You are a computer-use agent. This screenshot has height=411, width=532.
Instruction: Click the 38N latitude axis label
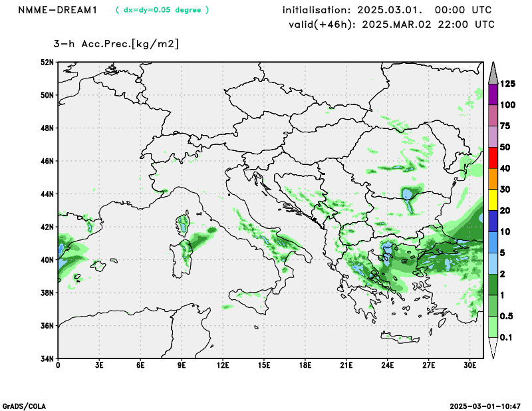(x=47, y=293)
